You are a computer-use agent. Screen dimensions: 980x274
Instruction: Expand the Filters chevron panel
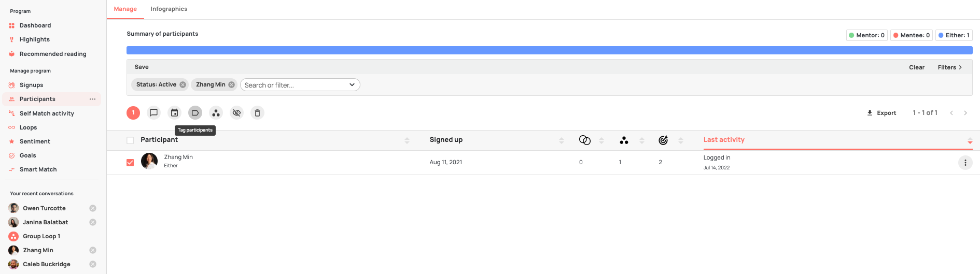tap(950, 67)
